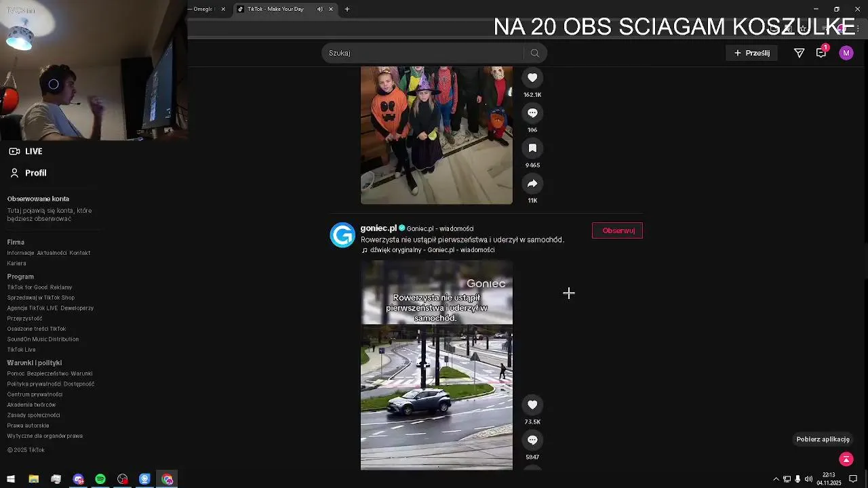The height and width of the screenshot is (488, 868).
Task: Open the Akademia twórców link
Action: [31, 405]
